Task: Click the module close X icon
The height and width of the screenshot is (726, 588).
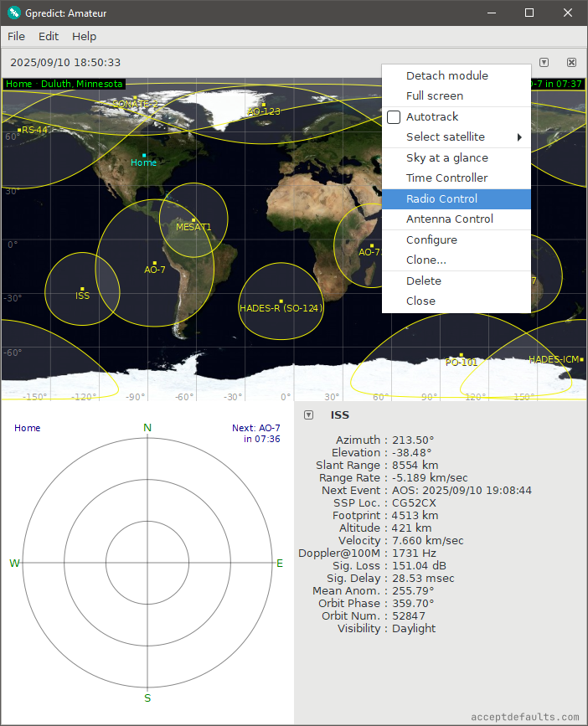Action: tap(571, 62)
